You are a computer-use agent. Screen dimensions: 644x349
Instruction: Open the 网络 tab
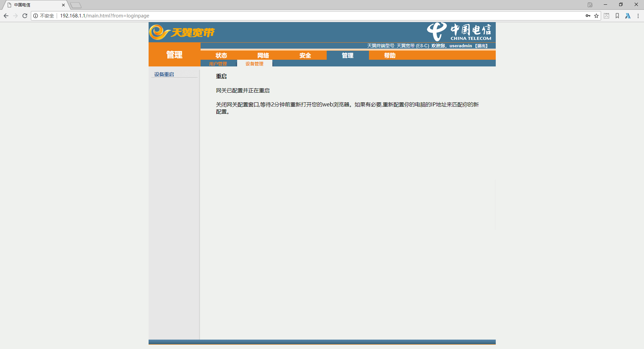tap(263, 55)
